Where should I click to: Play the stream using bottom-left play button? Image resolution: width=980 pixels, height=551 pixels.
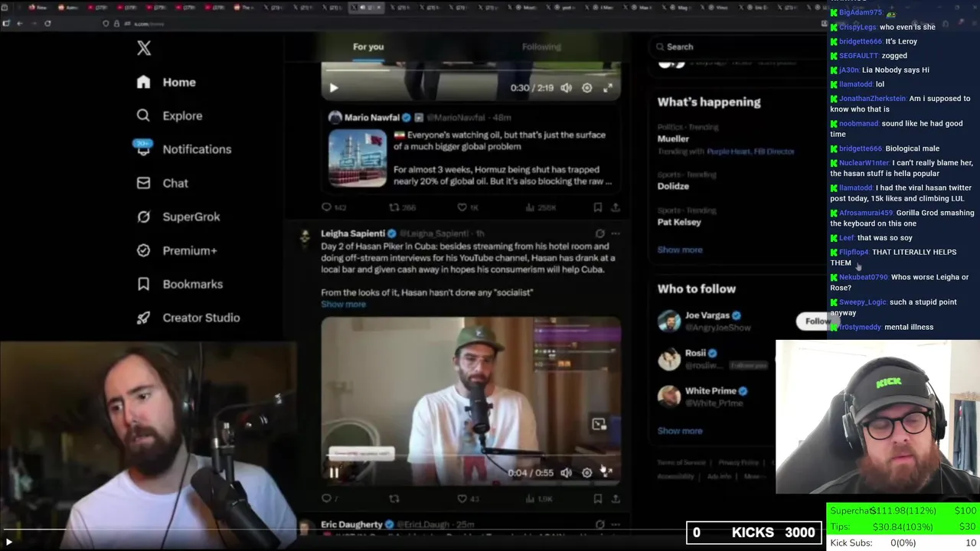9,542
